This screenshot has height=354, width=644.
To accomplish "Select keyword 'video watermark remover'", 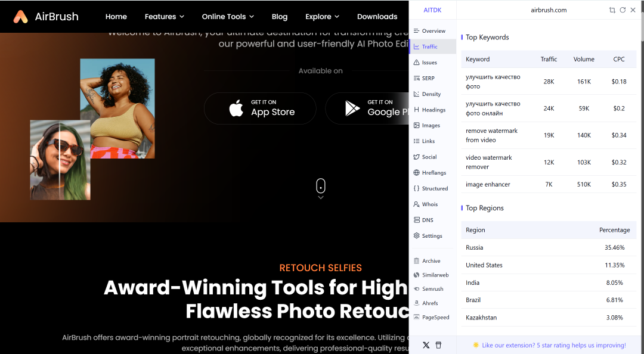I will tap(489, 162).
